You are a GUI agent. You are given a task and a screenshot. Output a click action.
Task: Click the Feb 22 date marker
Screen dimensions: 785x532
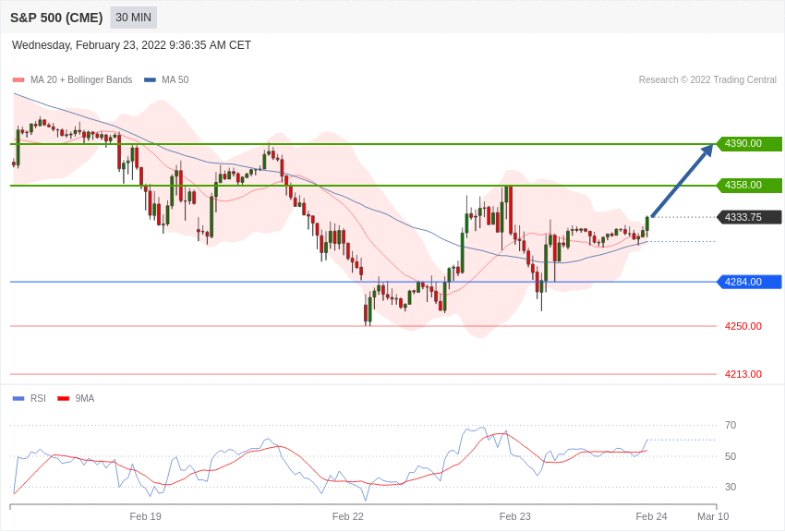[x=348, y=516]
